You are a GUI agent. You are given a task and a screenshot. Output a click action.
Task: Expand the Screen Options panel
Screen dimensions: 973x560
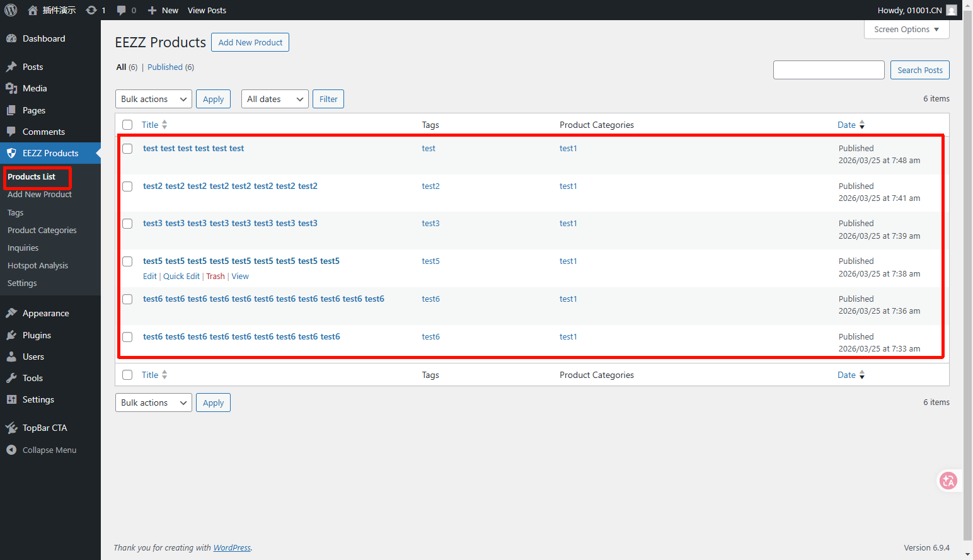pyautogui.click(x=906, y=30)
